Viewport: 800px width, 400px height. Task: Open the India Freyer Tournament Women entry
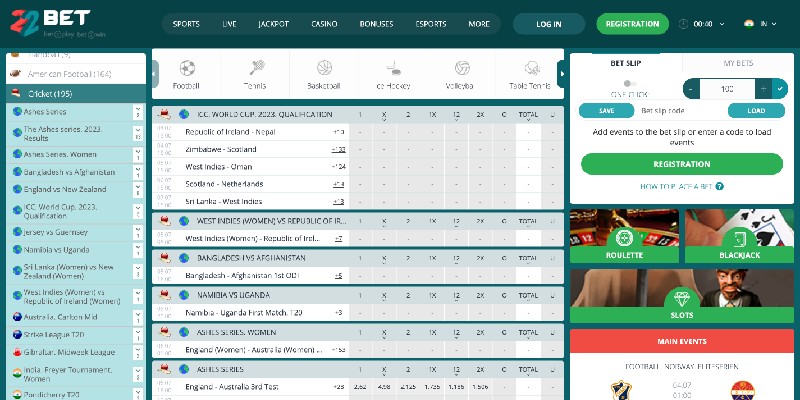point(68,374)
